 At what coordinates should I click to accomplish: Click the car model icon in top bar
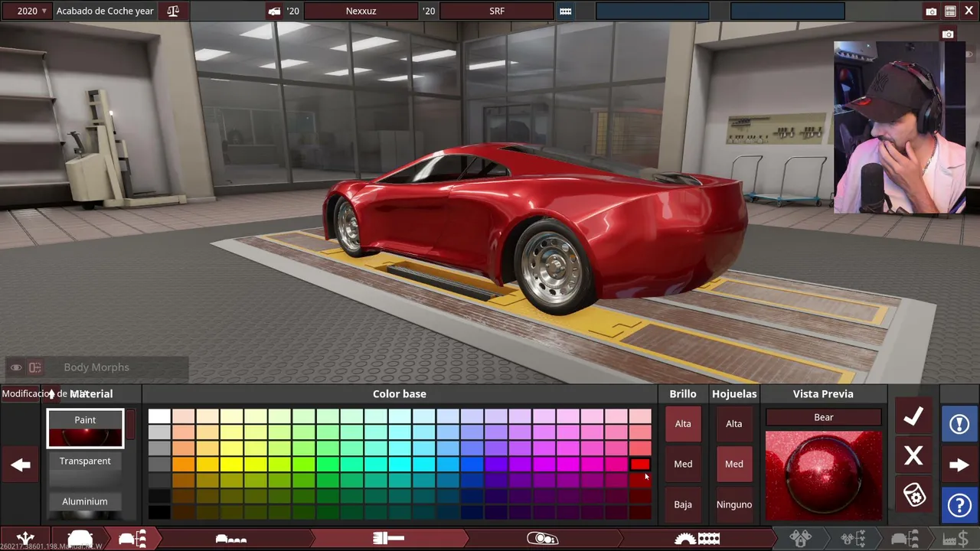click(x=274, y=11)
